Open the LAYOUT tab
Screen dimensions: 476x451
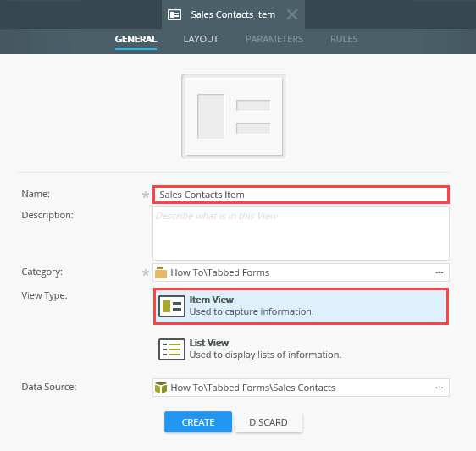coord(201,39)
